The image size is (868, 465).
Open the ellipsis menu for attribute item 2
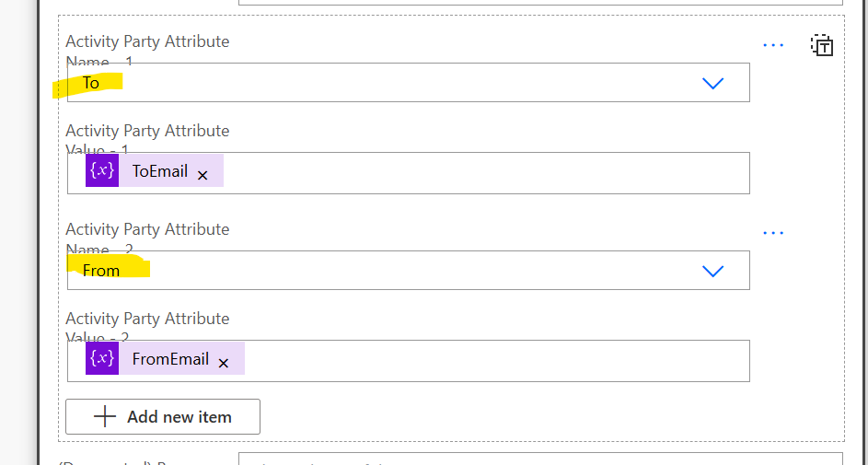click(773, 232)
